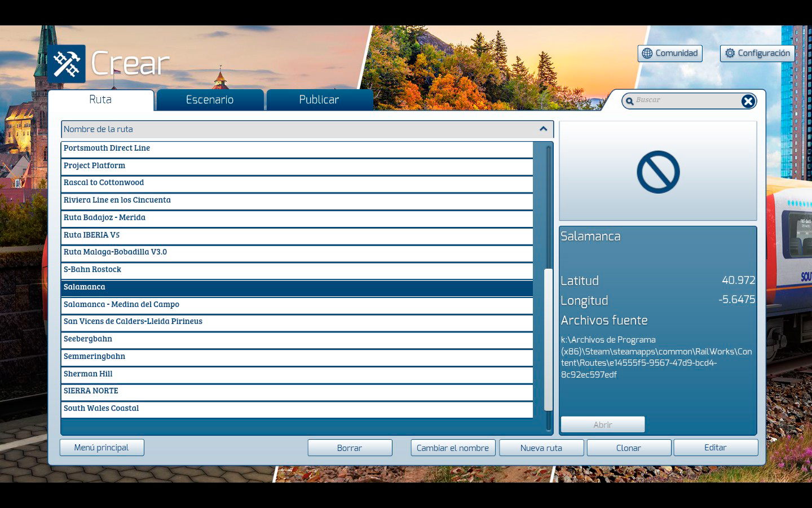Viewport: 812px width, 508px height.
Task: Select Salamanca - Medina del Campo
Action: [x=297, y=305]
